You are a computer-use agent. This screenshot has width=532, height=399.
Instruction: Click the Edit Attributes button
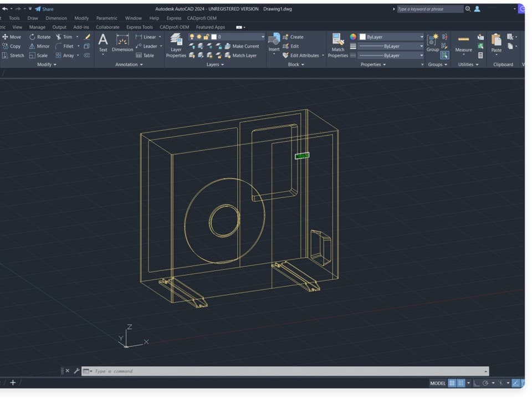(x=299, y=55)
